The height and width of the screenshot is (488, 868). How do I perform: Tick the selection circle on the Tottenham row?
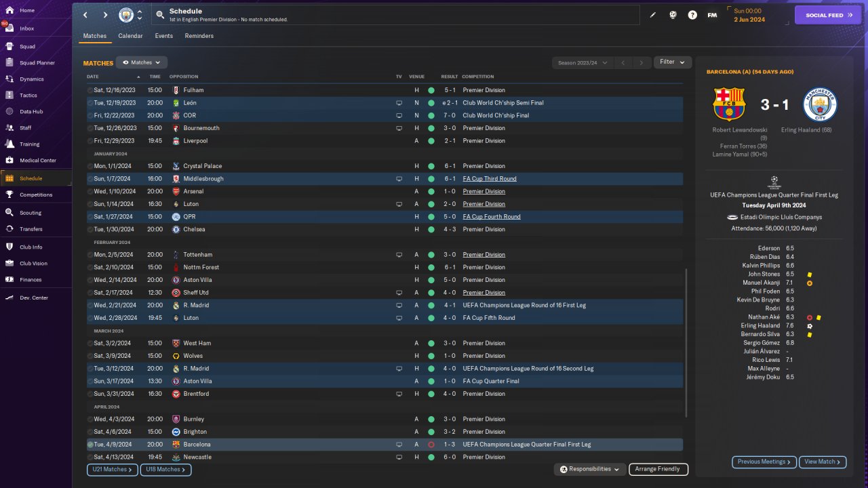(x=90, y=255)
